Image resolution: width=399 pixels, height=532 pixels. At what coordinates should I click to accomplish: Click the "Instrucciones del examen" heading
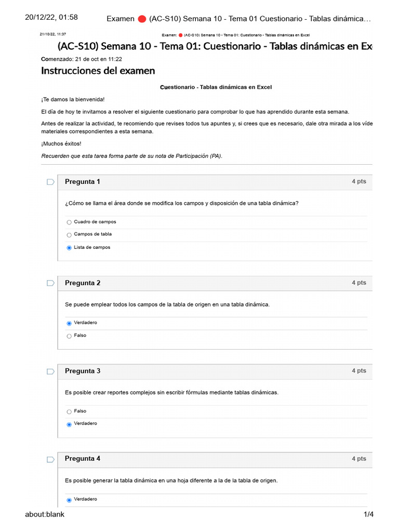point(98,71)
